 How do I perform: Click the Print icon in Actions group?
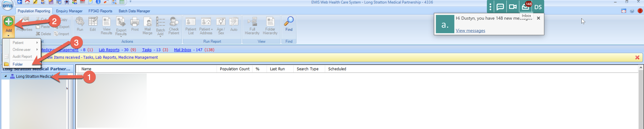pos(135,22)
